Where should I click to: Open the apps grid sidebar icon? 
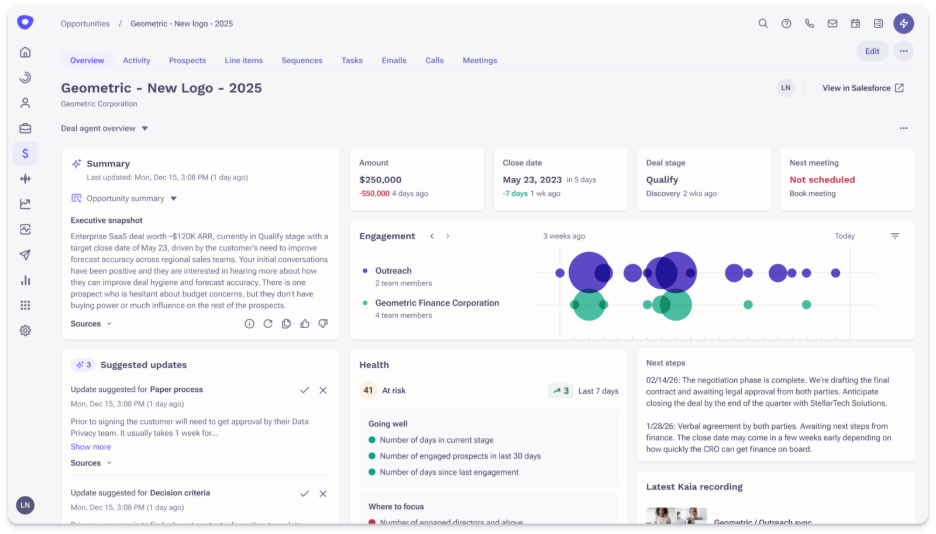click(25, 305)
